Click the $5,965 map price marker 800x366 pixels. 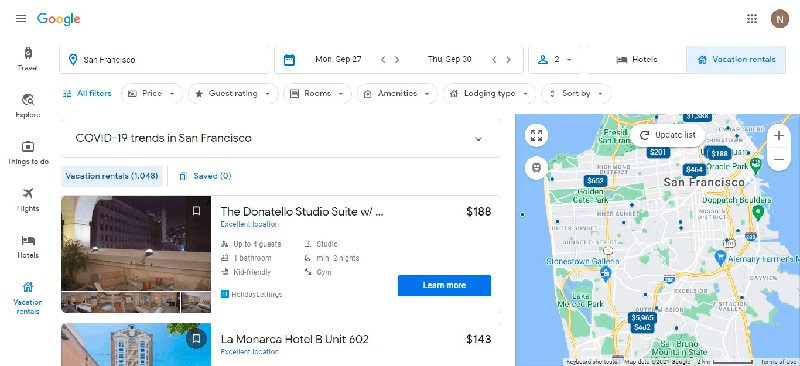(x=642, y=318)
